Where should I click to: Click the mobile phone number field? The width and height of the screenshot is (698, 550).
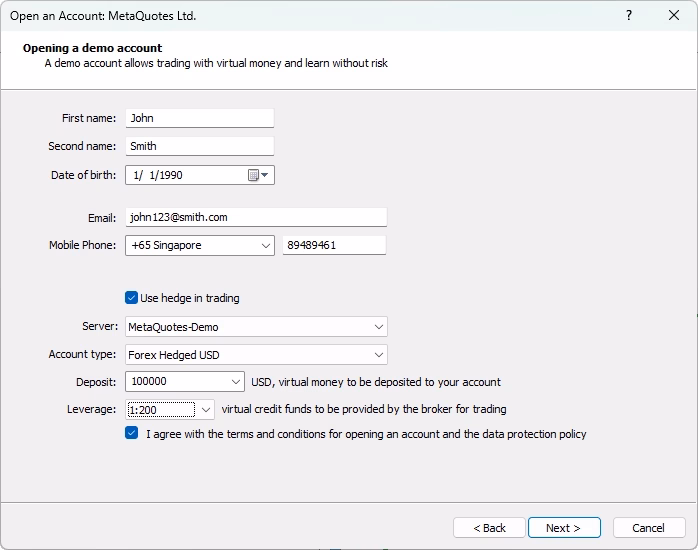tap(334, 245)
